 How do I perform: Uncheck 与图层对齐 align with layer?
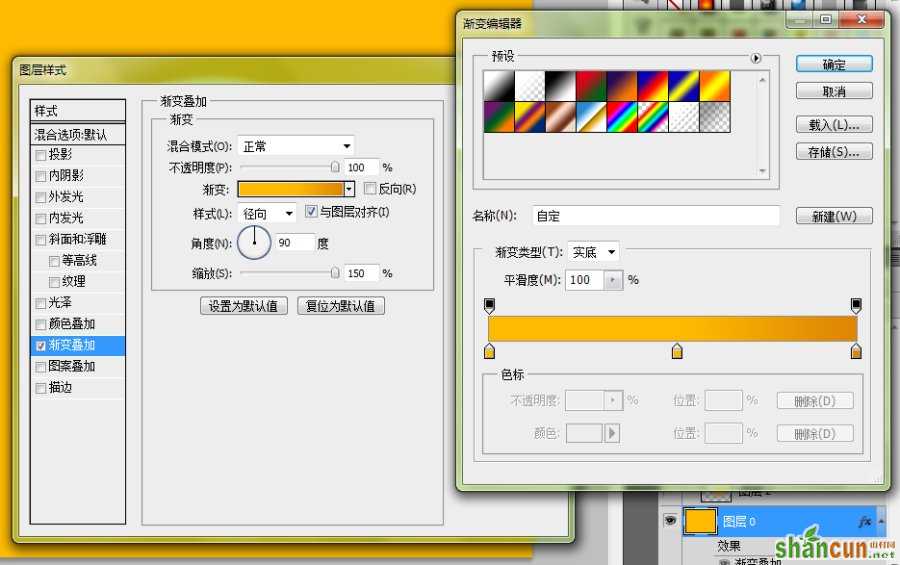pyautogui.click(x=311, y=211)
